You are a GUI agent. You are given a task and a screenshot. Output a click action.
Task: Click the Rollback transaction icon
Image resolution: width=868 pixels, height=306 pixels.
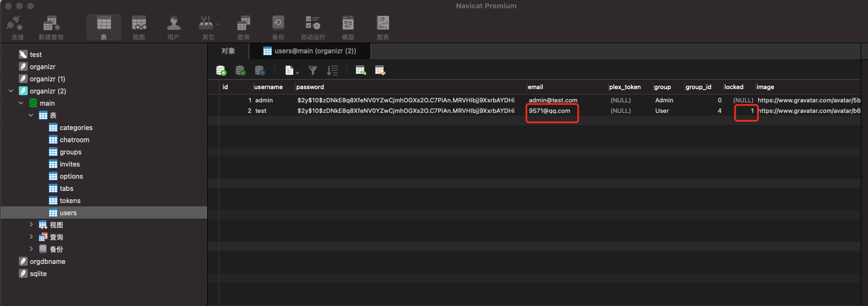pos(260,70)
